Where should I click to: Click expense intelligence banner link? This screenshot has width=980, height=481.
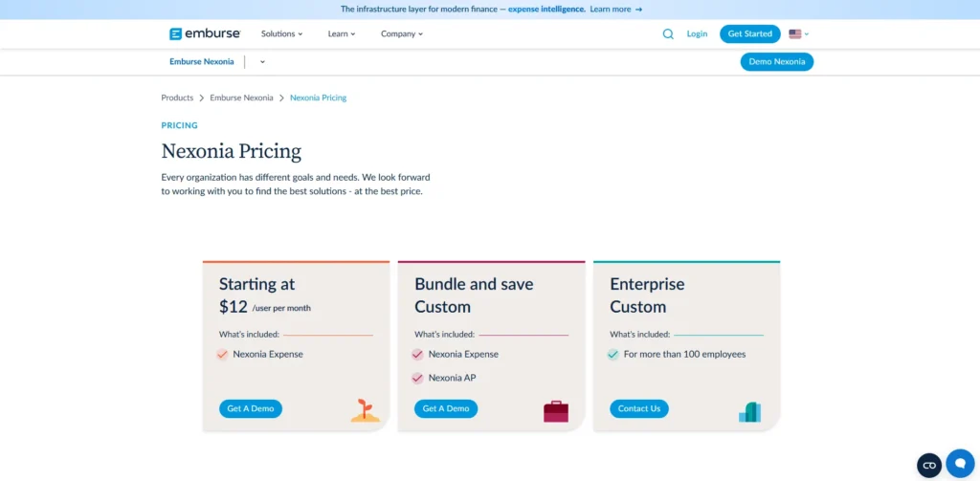[546, 10]
